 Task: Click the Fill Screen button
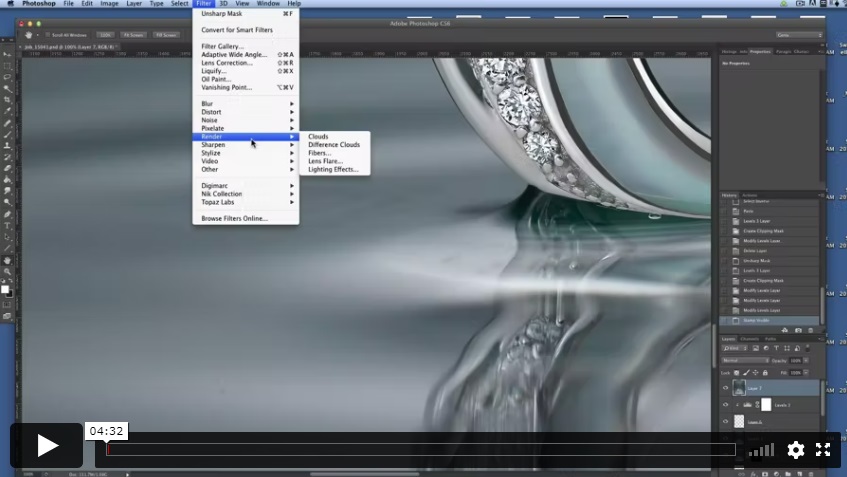(166, 35)
